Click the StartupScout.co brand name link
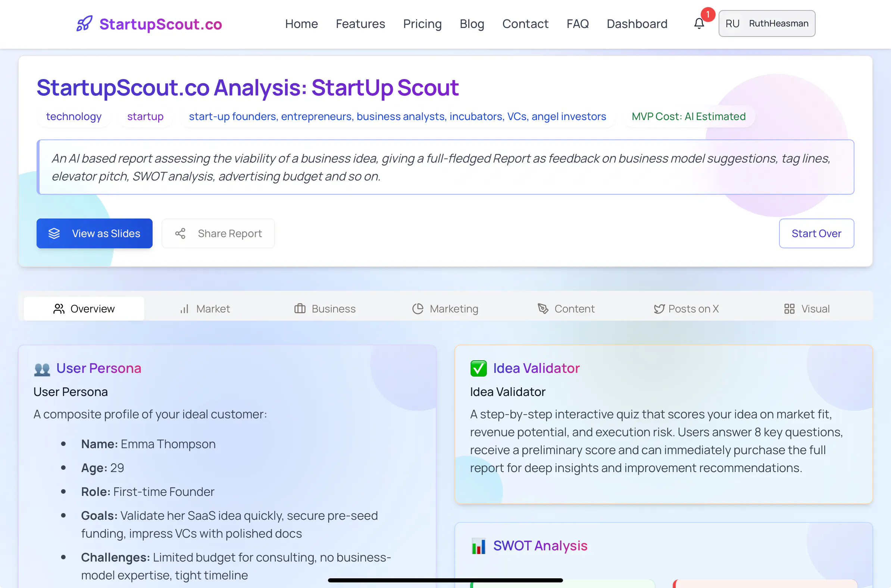 pos(160,24)
